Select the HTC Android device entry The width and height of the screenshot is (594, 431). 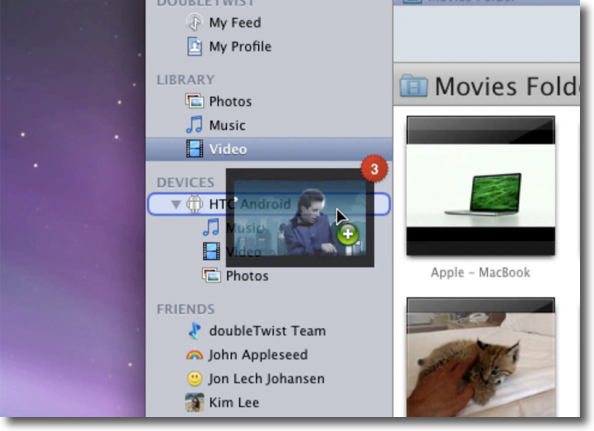(x=269, y=204)
